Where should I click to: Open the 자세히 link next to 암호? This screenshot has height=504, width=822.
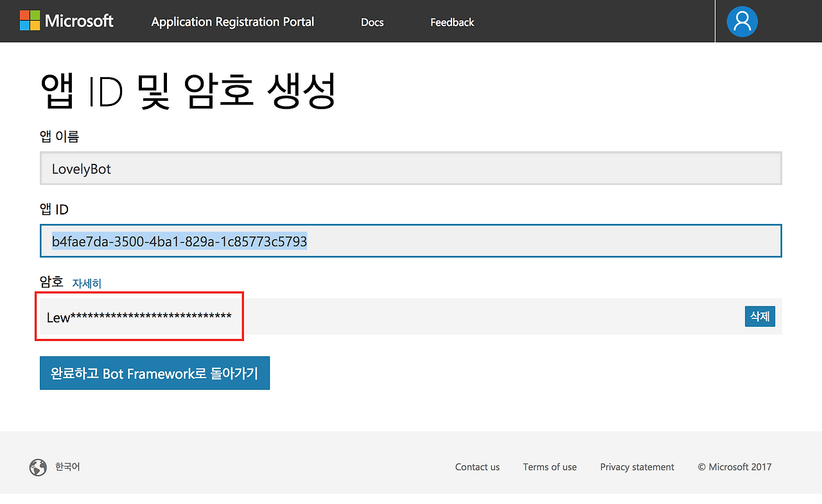click(x=87, y=283)
